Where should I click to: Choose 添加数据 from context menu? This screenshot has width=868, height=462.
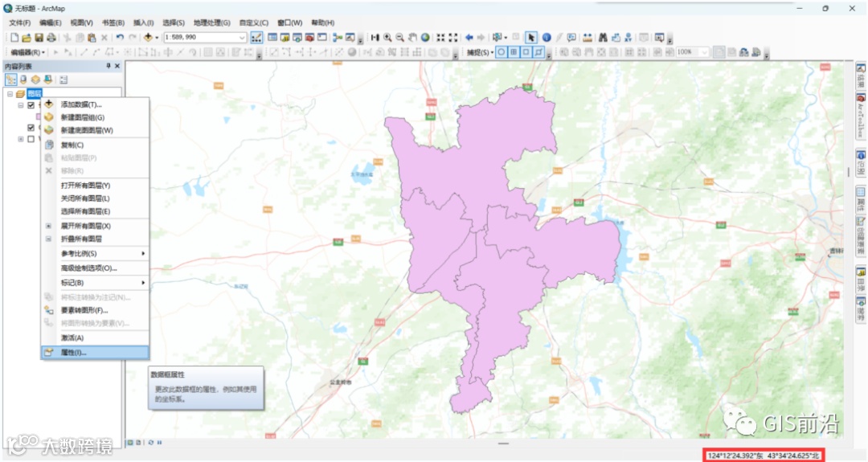pos(95,104)
